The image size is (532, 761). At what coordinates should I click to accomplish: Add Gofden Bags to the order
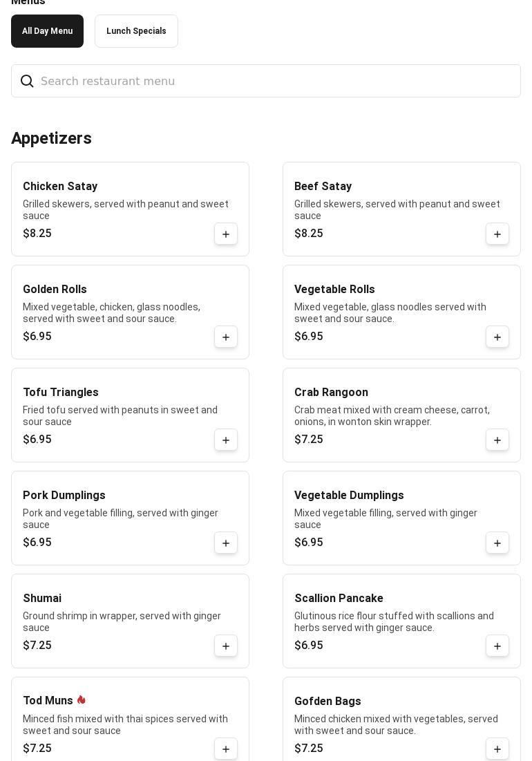coord(497,749)
